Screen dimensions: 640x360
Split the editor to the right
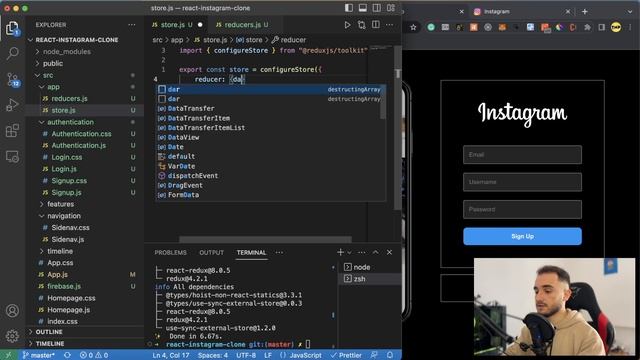[376, 25]
